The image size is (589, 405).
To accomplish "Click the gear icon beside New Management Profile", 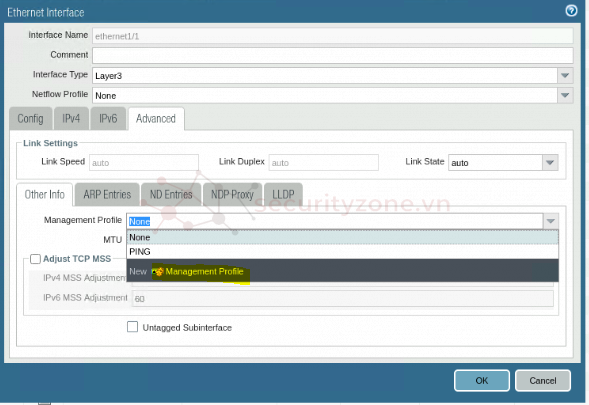I will coord(158,271).
